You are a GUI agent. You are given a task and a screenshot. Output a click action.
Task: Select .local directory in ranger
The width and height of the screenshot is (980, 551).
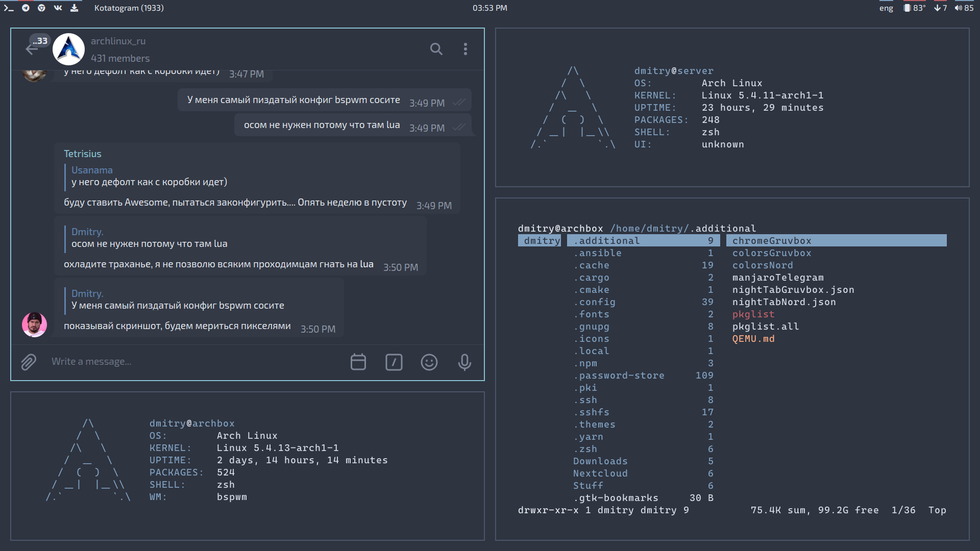click(643, 351)
